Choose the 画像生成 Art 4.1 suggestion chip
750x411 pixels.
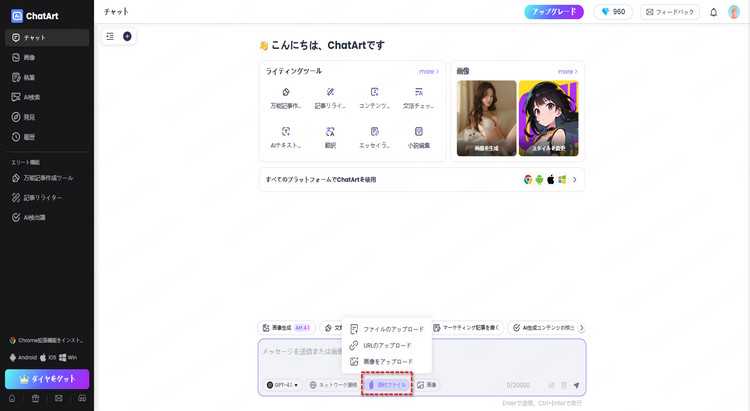287,328
